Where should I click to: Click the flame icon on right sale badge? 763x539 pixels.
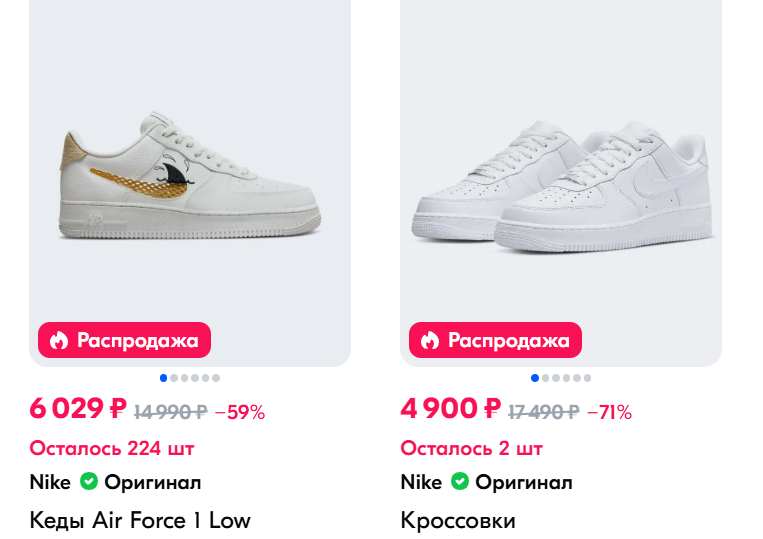pyautogui.click(x=430, y=340)
